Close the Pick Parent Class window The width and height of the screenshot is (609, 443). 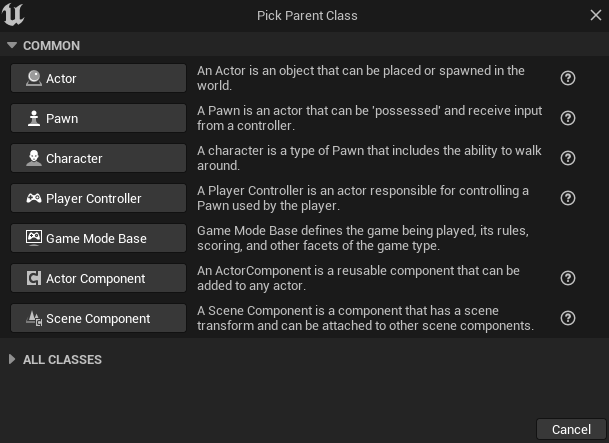(596, 15)
